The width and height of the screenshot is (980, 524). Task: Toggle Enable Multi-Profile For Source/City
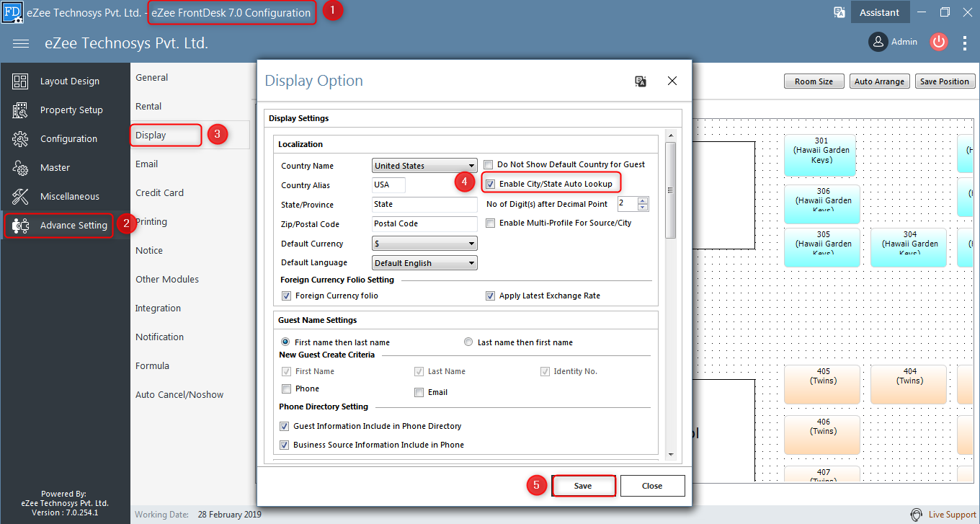click(x=491, y=223)
